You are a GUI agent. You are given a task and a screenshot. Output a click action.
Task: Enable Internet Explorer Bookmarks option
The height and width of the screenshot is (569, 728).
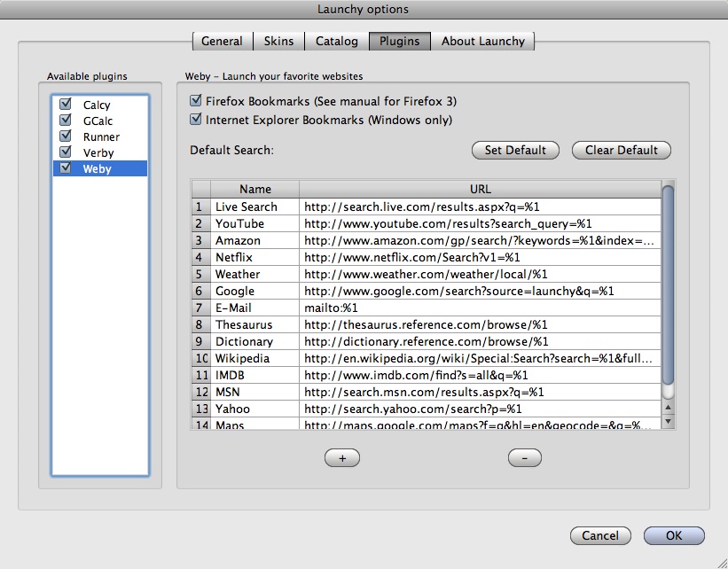[196, 120]
